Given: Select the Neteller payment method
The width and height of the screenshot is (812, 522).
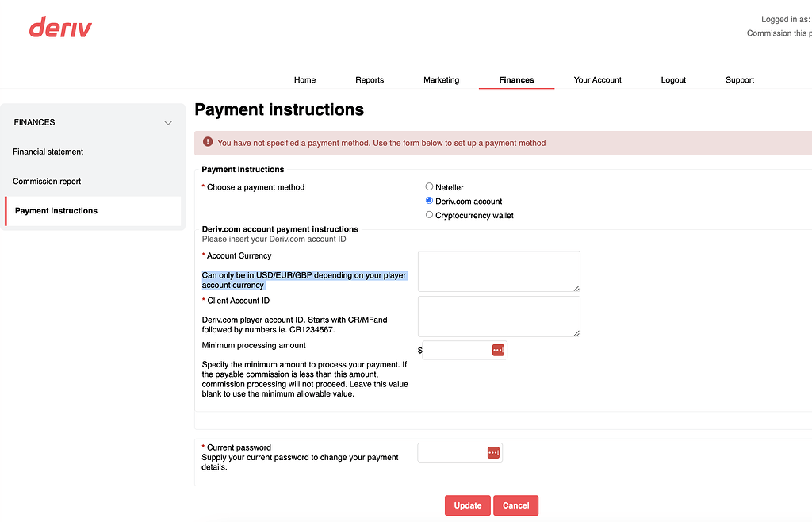Looking at the screenshot, I should click(429, 187).
